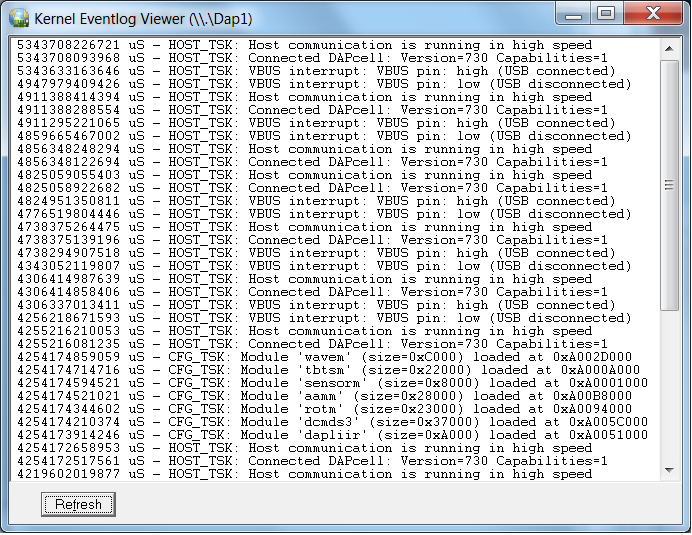Viewport: 692px width, 535px height.
Task: Select log line with timestamp 4738375264475
Action: (305, 227)
